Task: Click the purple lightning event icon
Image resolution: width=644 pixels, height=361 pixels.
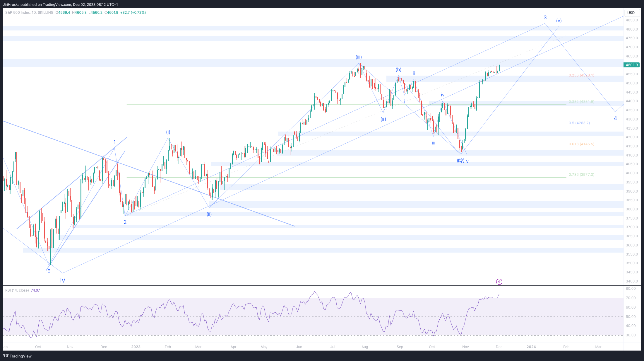Action: coord(499,282)
